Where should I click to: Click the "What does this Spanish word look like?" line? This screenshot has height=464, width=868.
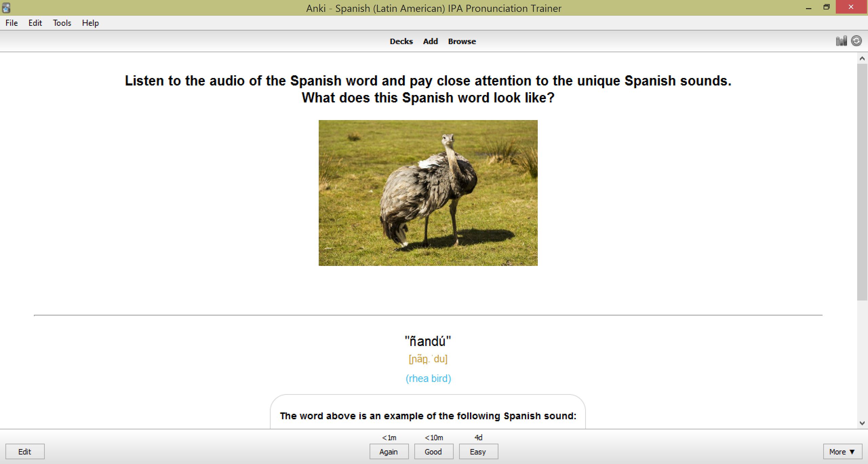428,98
